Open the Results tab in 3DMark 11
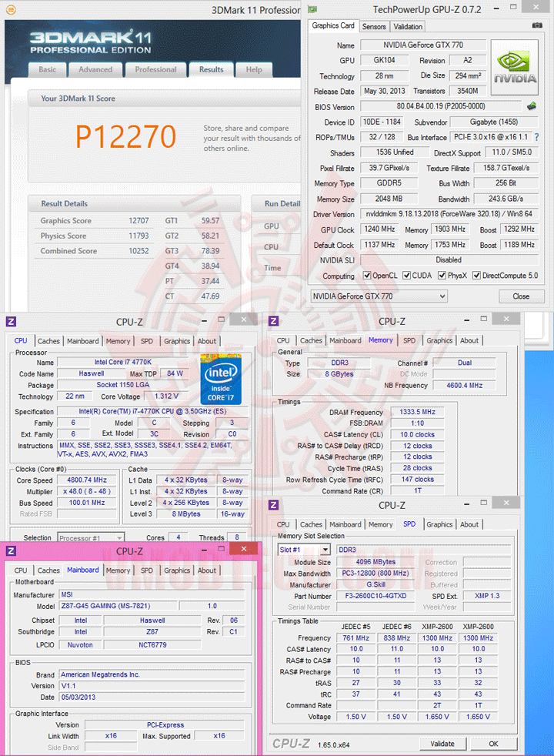 [212, 69]
